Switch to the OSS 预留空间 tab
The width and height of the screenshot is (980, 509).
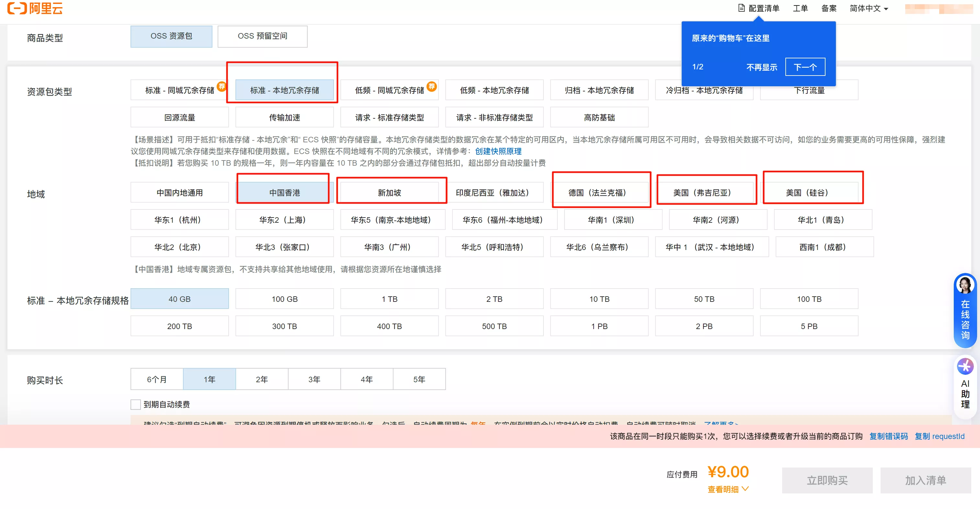point(263,36)
